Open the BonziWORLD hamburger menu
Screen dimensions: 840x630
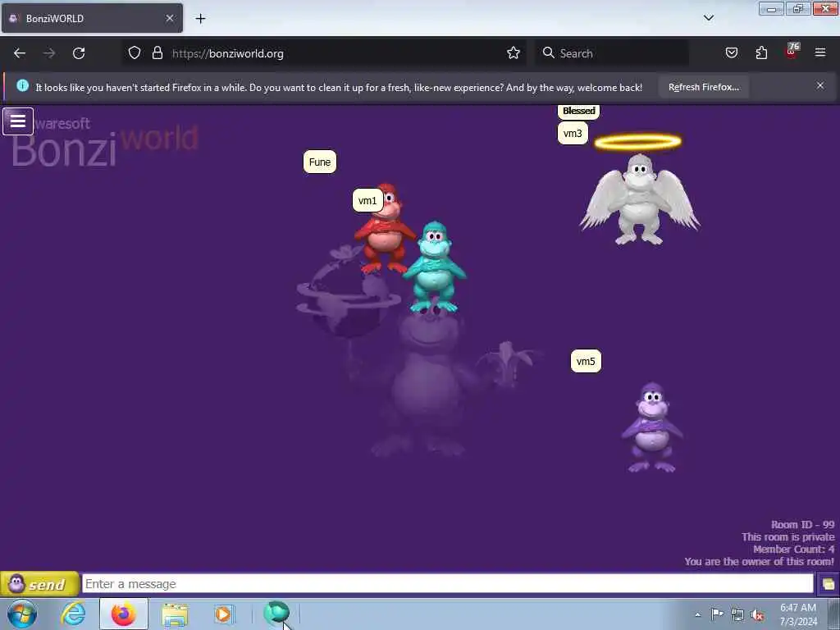coord(18,121)
